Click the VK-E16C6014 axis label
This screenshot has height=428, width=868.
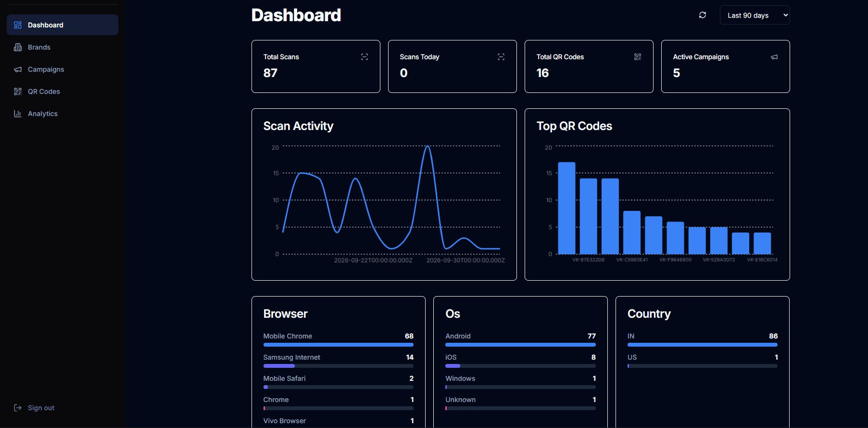click(762, 260)
